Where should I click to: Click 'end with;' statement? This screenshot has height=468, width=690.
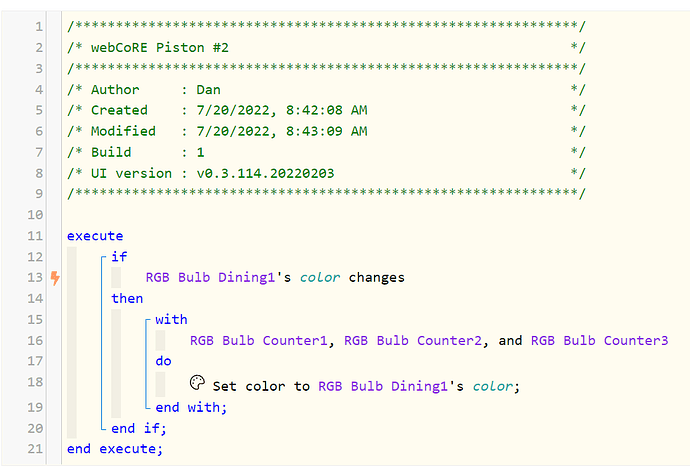point(191,407)
